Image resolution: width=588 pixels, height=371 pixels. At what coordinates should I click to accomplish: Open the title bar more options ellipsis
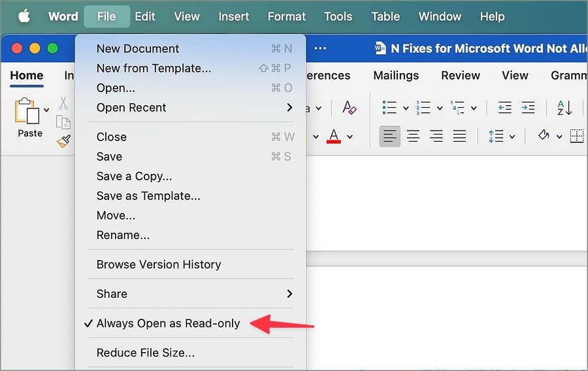point(320,48)
